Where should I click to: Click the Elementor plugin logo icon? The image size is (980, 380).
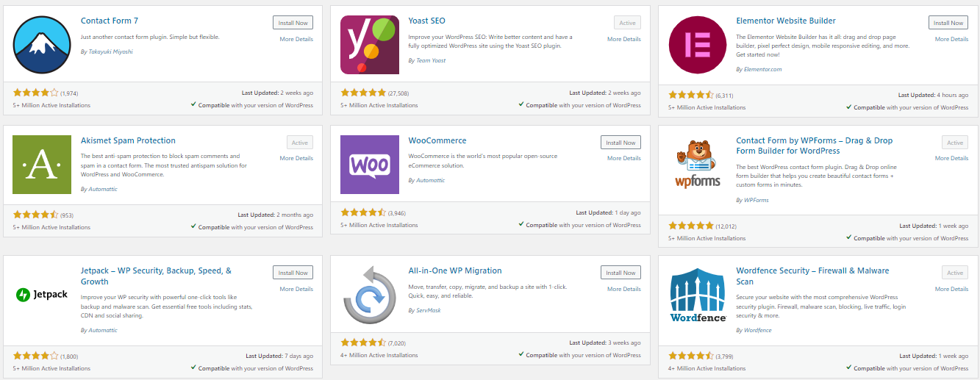coord(698,45)
